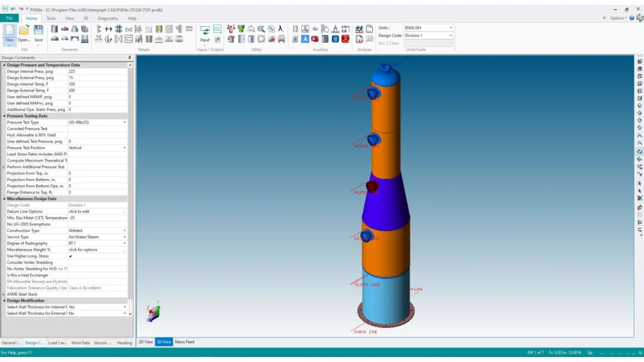Image resolution: width=644 pixels, height=362 pixels.
Task: Select the conical reducer element icon
Action: coord(75,29)
